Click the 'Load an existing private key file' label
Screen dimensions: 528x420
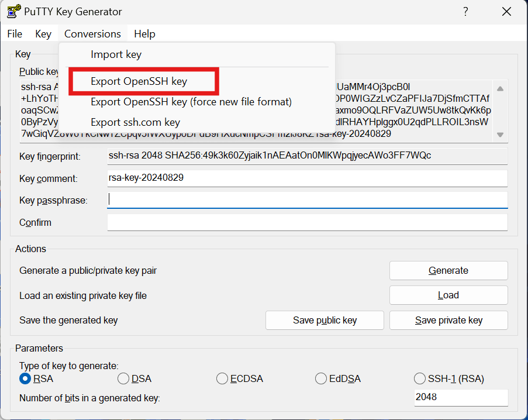click(83, 296)
